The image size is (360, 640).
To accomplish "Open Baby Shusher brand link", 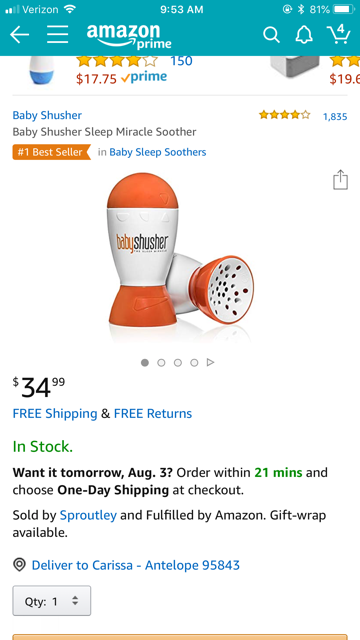I will tap(47, 116).
